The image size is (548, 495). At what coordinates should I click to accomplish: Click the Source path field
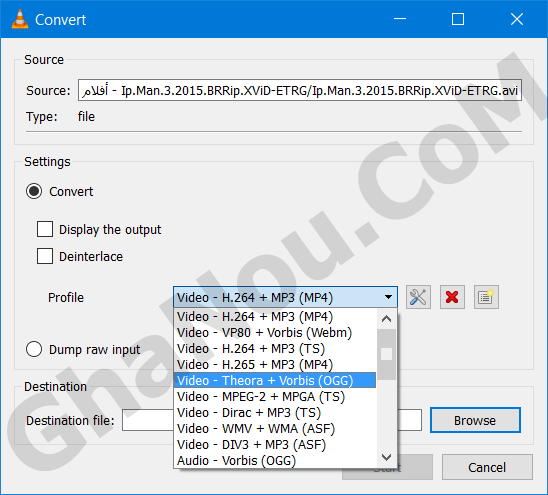click(x=300, y=91)
